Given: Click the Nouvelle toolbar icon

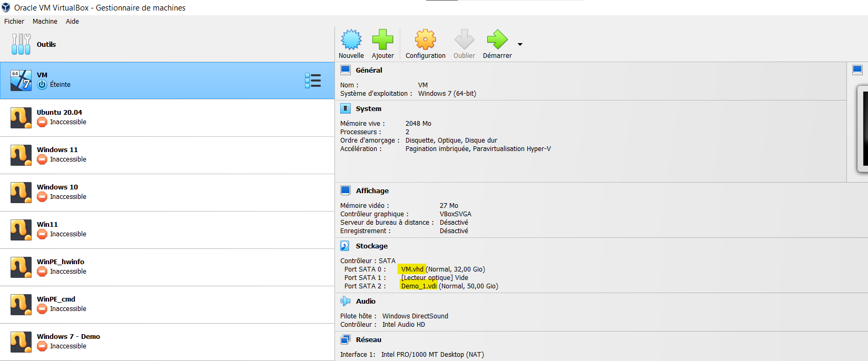Looking at the screenshot, I should (x=351, y=40).
